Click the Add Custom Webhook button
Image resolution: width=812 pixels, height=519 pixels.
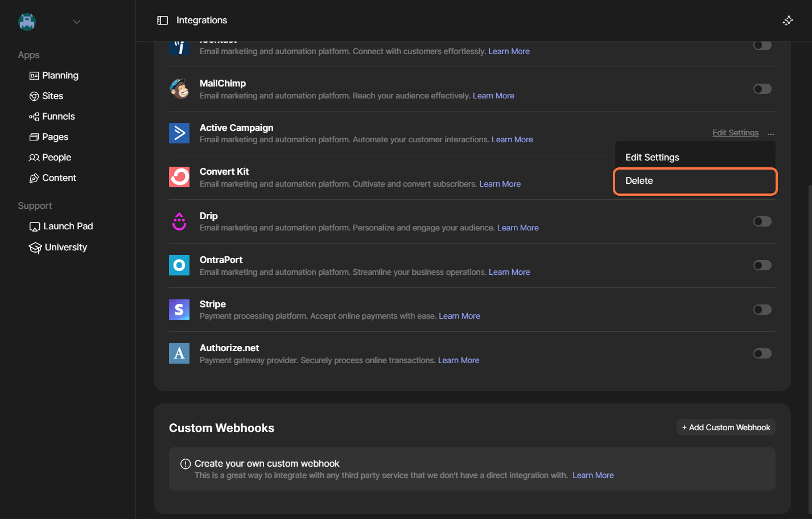726,427
